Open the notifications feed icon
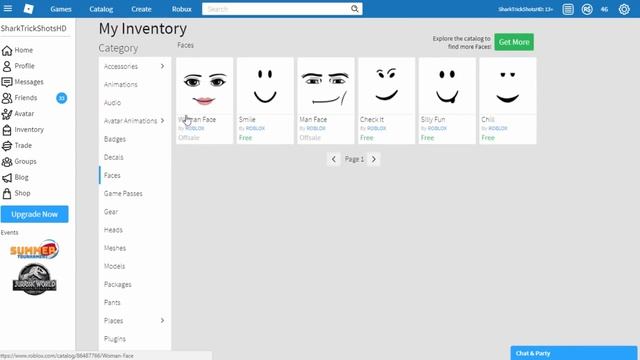 point(568,9)
